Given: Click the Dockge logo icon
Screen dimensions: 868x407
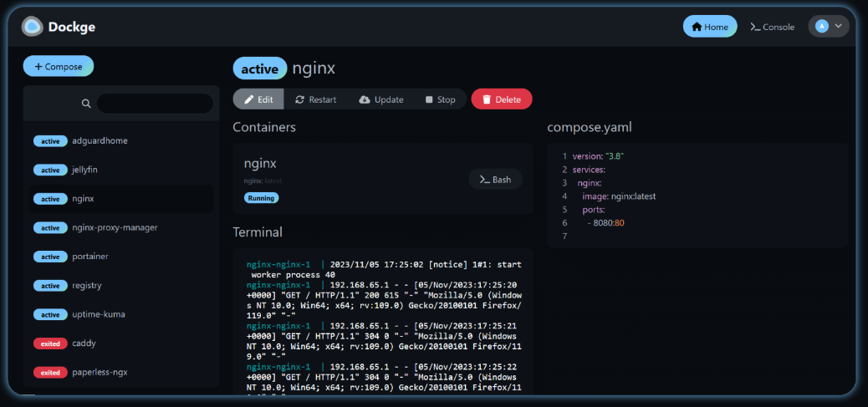Looking at the screenshot, I should click(x=32, y=27).
